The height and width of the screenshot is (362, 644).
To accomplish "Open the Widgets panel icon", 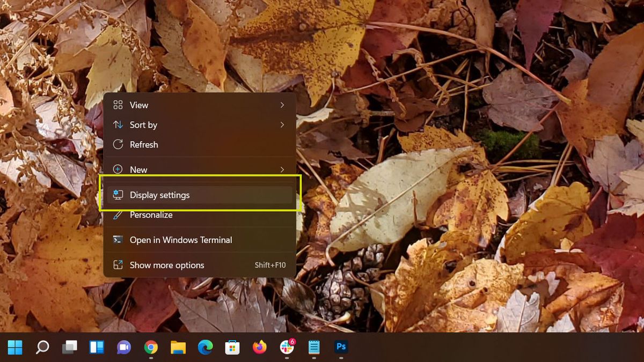I will click(97, 348).
